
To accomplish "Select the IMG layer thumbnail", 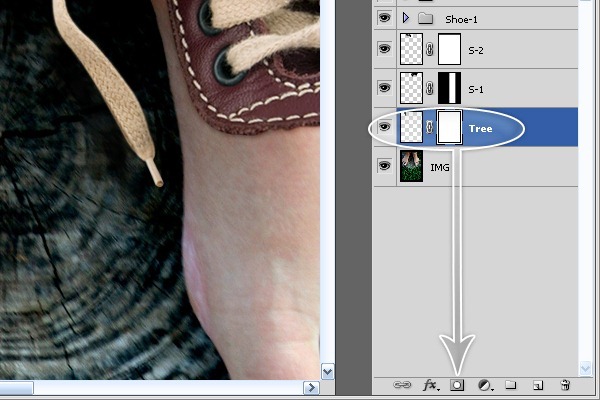I will pos(412,166).
